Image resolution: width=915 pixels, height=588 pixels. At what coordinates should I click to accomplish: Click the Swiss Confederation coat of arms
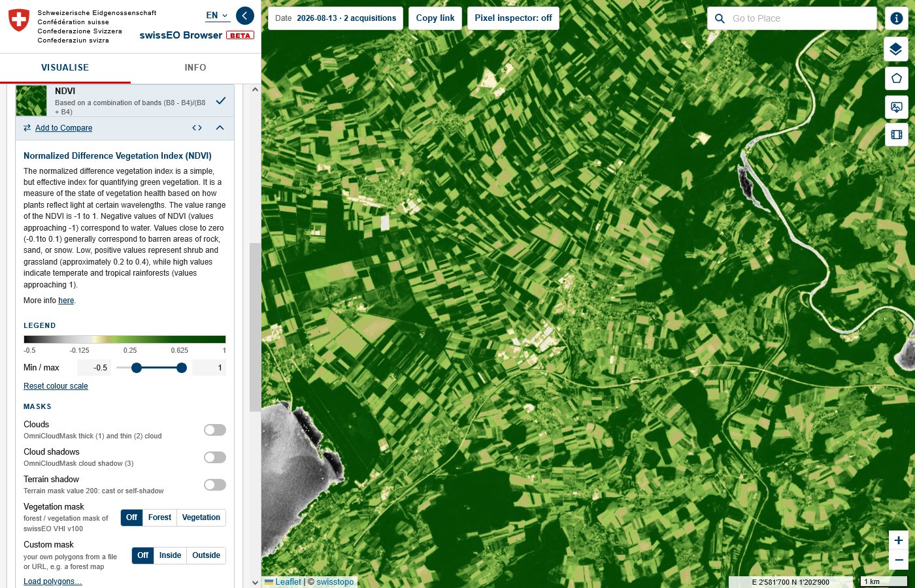19,20
